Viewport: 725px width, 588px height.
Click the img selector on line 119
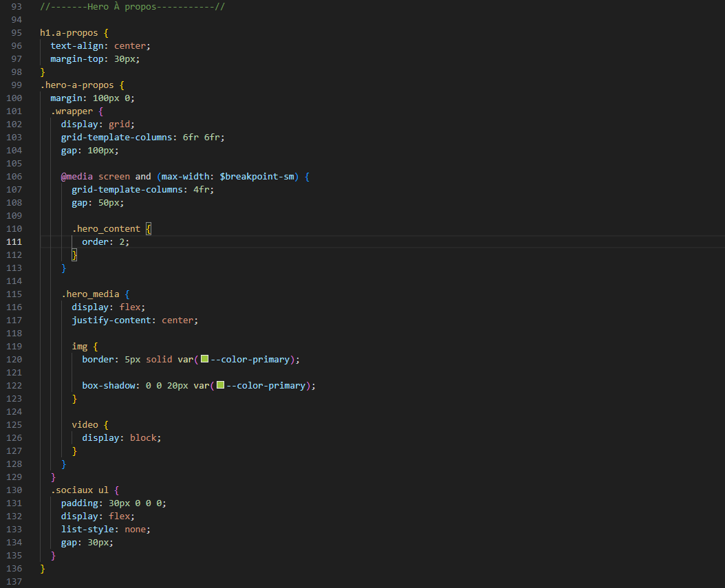(x=80, y=347)
